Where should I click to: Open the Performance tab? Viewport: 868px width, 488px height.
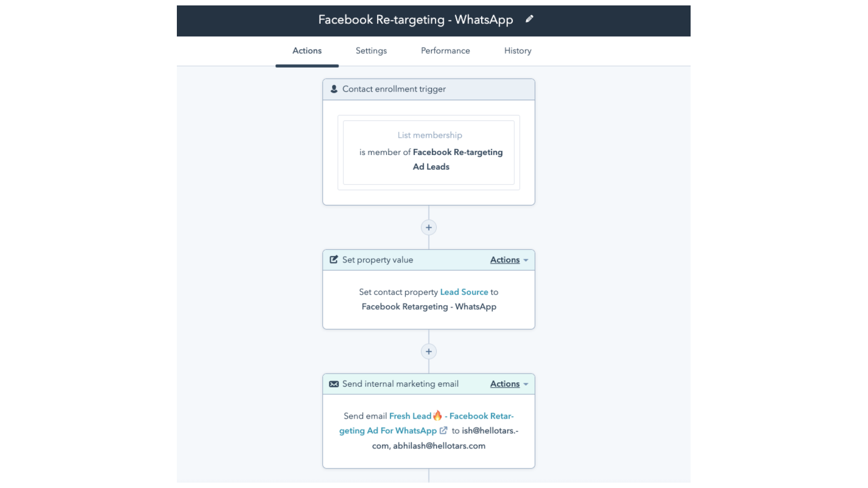(445, 50)
